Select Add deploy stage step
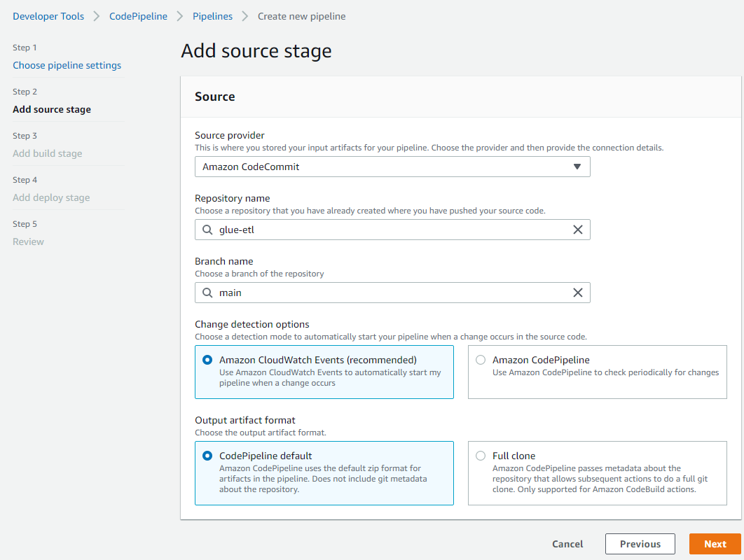 tap(51, 197)
